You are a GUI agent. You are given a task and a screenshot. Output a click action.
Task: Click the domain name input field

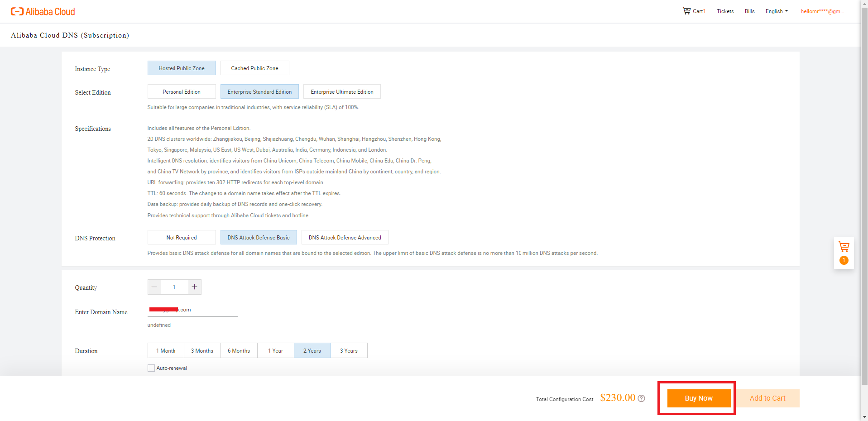tap(192, 310)
